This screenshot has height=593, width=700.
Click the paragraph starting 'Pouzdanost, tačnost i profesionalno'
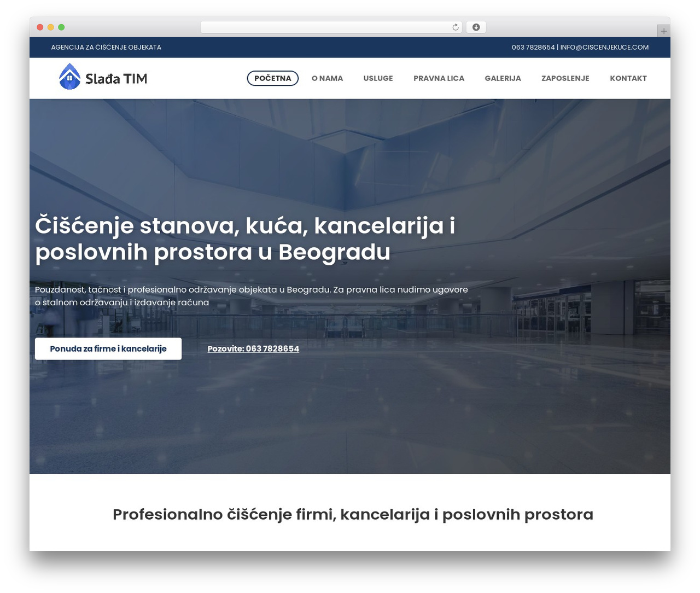[252, 296]
